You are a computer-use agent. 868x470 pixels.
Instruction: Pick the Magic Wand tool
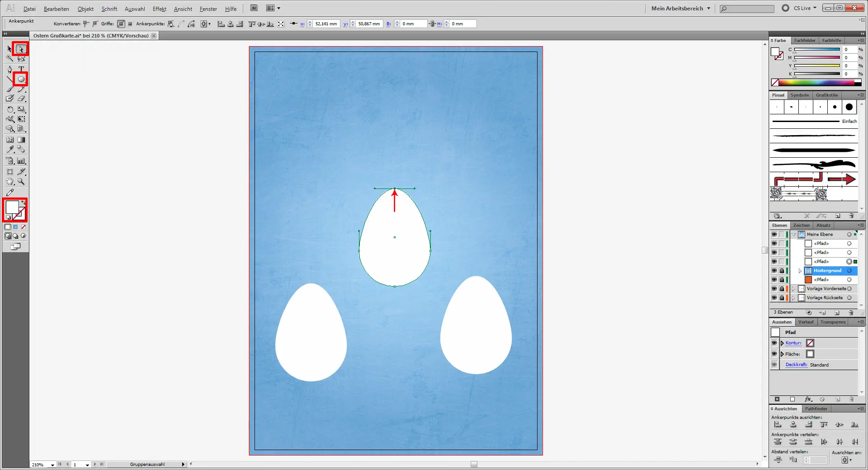pyautogui.click(x=10, y=59)
